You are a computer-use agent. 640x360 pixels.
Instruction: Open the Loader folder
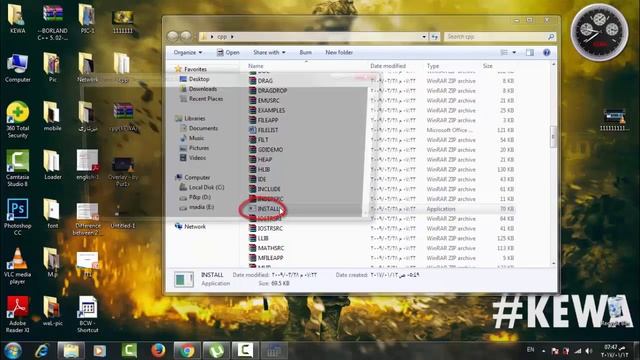(52, 165)
